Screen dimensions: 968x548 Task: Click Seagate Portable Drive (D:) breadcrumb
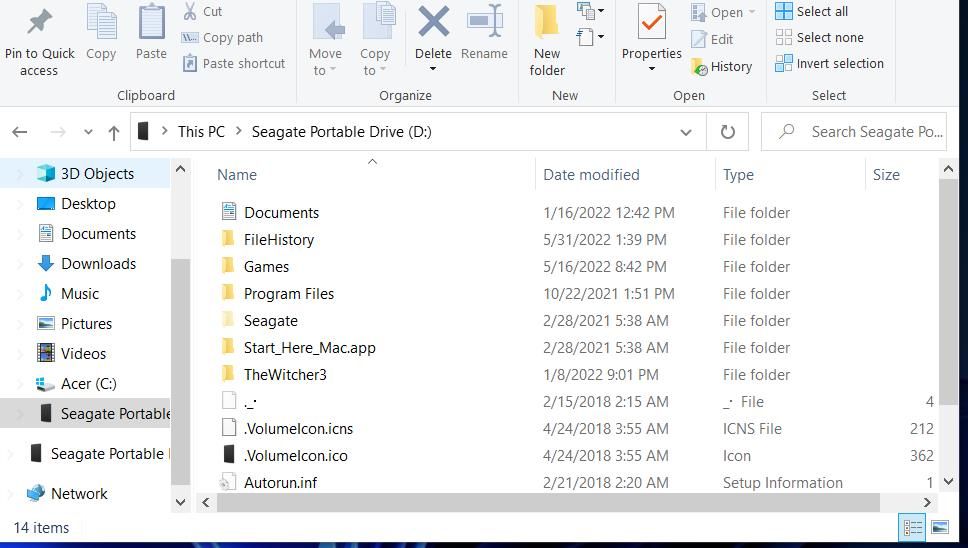341,131
